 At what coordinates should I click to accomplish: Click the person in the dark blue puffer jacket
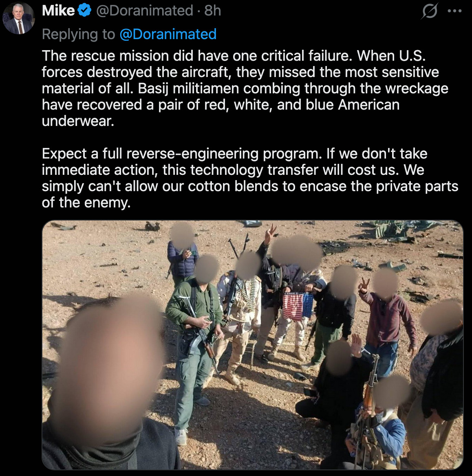tap(183, 261)
